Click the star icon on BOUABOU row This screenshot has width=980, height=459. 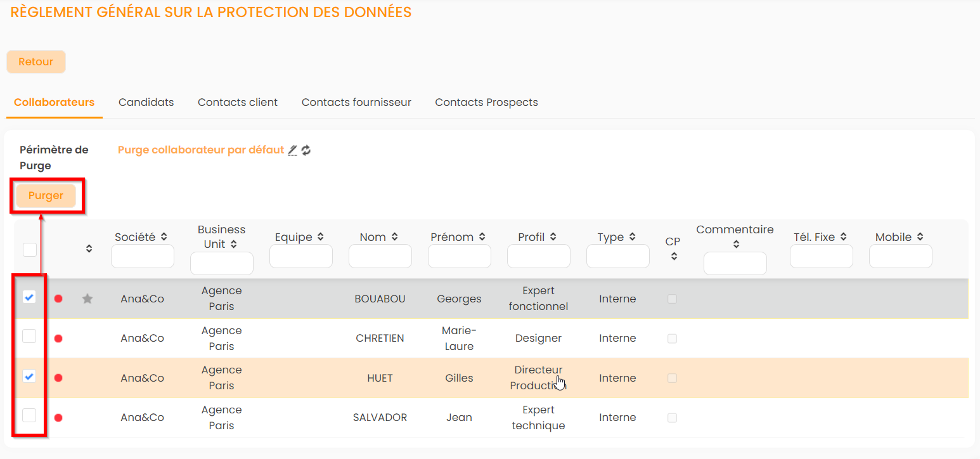click(87, 299)
